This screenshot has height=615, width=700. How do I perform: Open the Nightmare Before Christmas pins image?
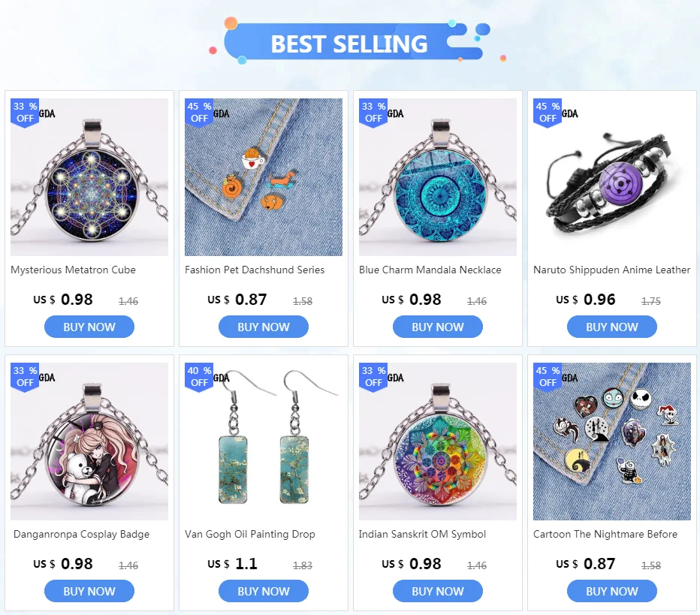pyautogui.click(x=612, y=442)
